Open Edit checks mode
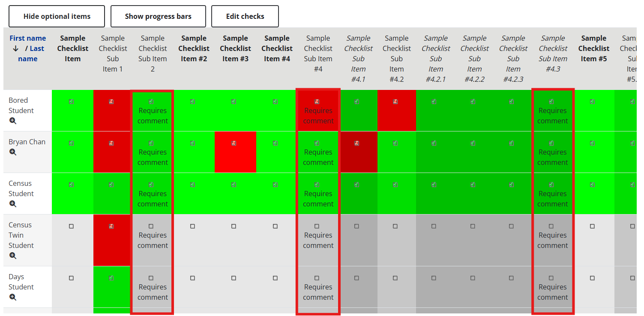The height and width of the screenshot is (316, 644). (245, 16)
